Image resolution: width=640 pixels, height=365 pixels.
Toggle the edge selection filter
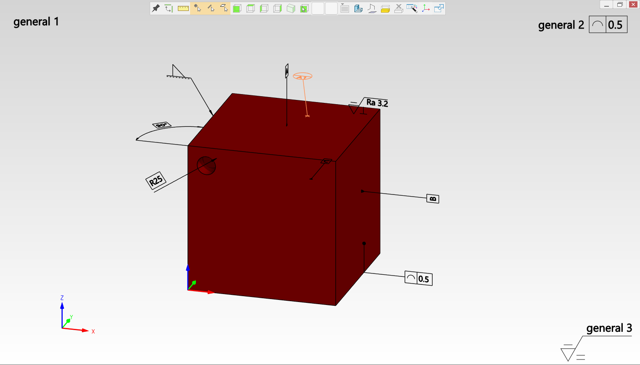(x=211, y=8)
